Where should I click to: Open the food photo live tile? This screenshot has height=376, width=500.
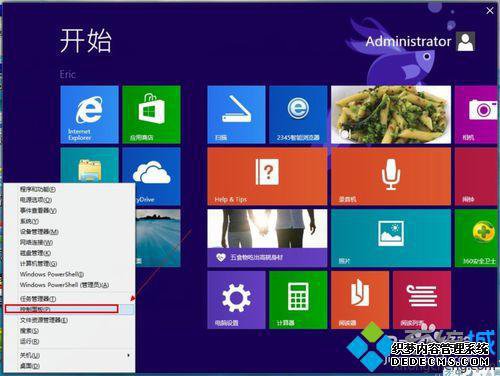[391, 115]
